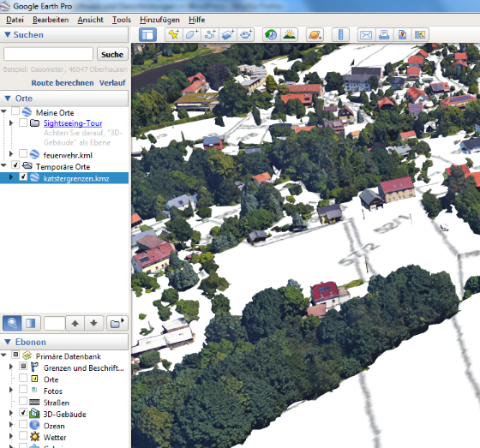Open the Verlauf link

(112, 83)
